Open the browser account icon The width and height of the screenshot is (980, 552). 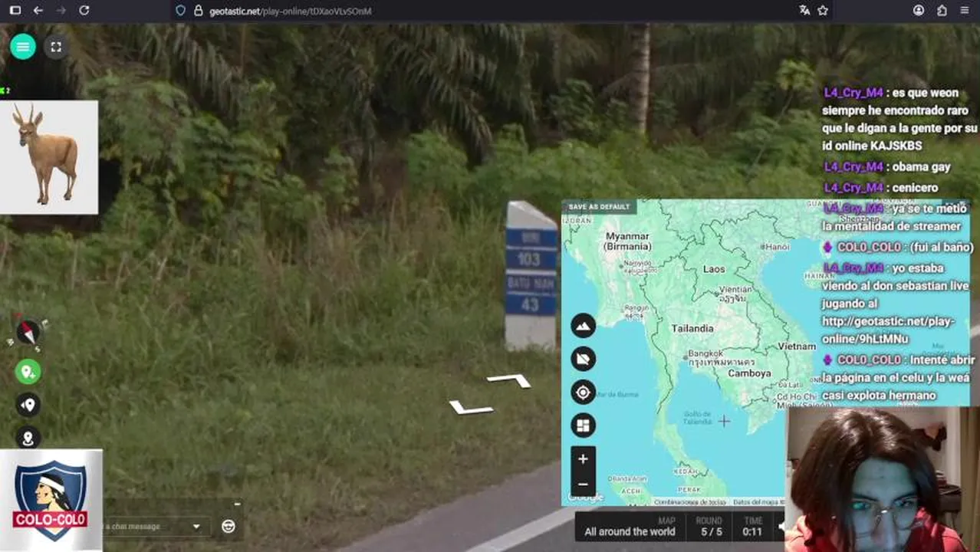coord(919,11)
